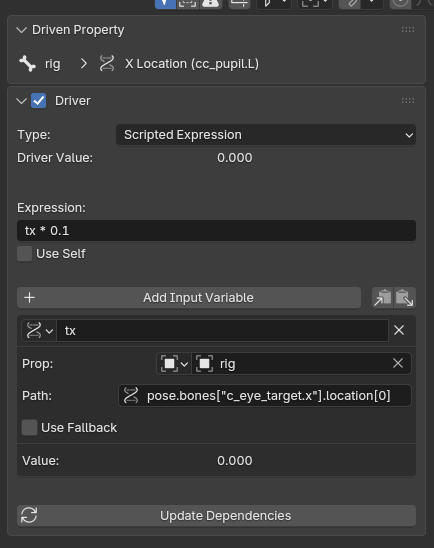Enable the Use Self checkbox
Viewport: 434px width, 548px height.
tap(24, 254)
